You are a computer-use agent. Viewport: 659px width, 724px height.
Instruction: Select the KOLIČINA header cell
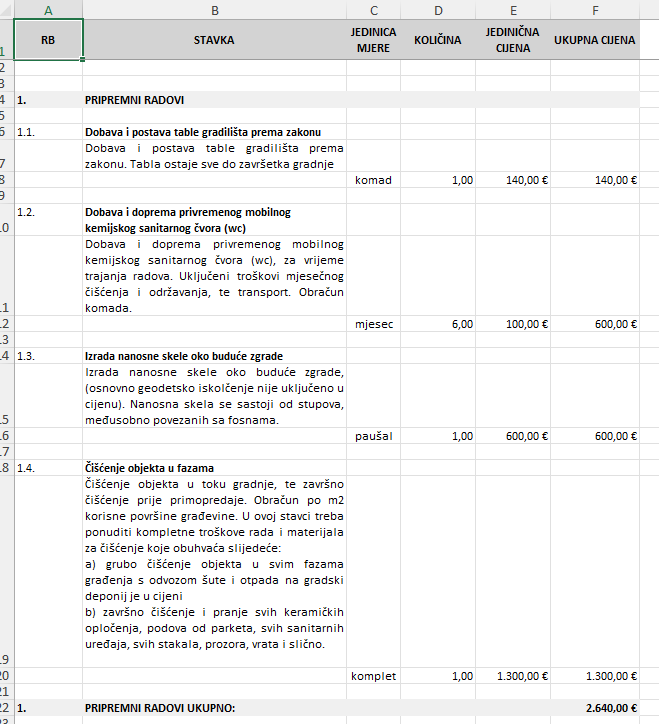(x=437, y=40)
